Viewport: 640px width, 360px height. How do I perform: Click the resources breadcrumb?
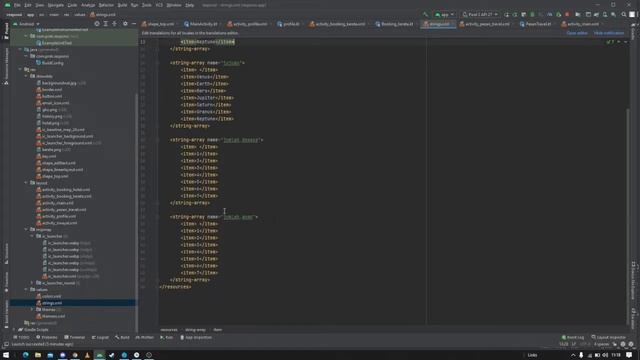[169, 330]
